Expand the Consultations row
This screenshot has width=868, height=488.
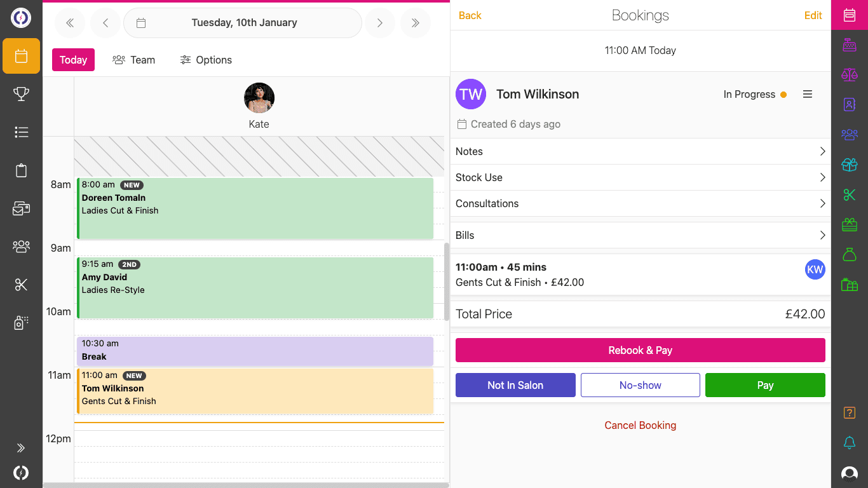(x=640, y=203)
